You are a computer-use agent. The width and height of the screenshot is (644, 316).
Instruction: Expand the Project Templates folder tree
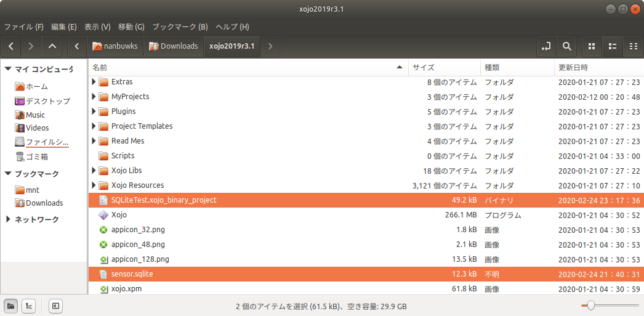[x=94, y=126]
